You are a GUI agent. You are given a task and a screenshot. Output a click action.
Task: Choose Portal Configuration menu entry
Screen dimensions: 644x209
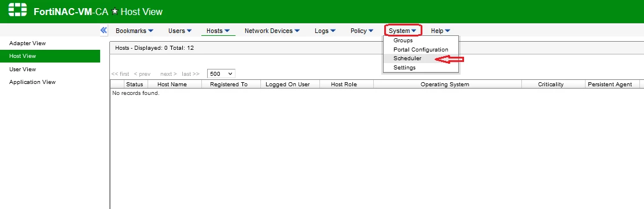tap(421, 50)
